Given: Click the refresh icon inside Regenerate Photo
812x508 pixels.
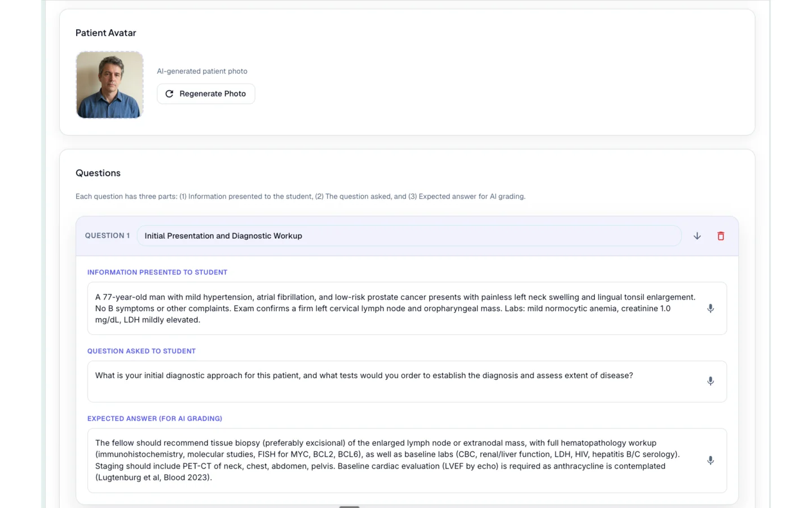Looking at the screenshot, I should (169, 94).
